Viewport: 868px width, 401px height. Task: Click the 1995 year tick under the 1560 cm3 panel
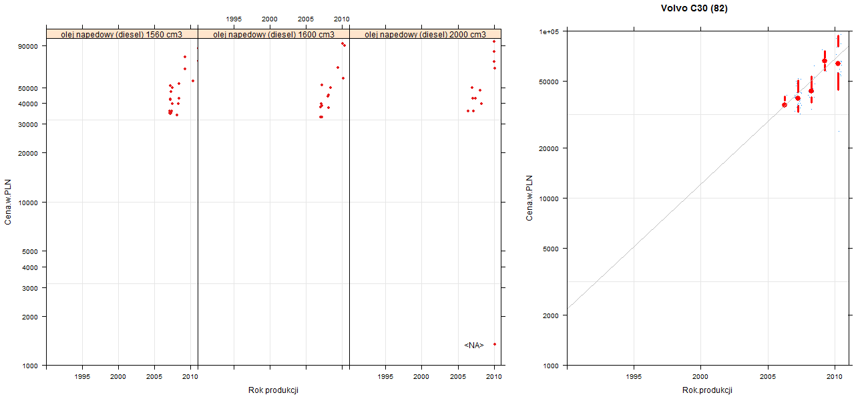tap(82, 377)
